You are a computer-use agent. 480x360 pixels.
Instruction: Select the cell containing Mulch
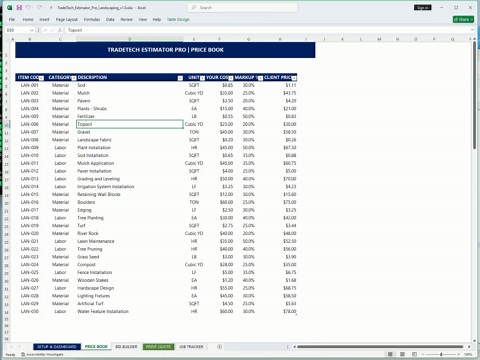(x=130, y=93)
